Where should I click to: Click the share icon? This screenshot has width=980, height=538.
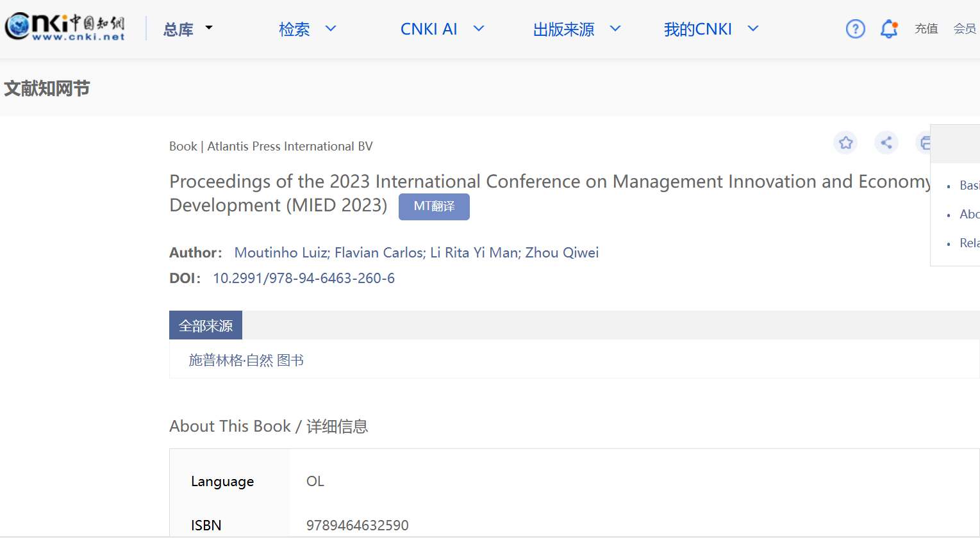click(886, 143)
